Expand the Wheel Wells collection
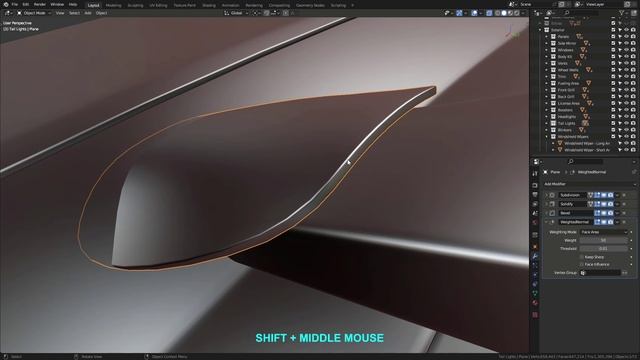This screenshot has height=360, width=640. 547,70
